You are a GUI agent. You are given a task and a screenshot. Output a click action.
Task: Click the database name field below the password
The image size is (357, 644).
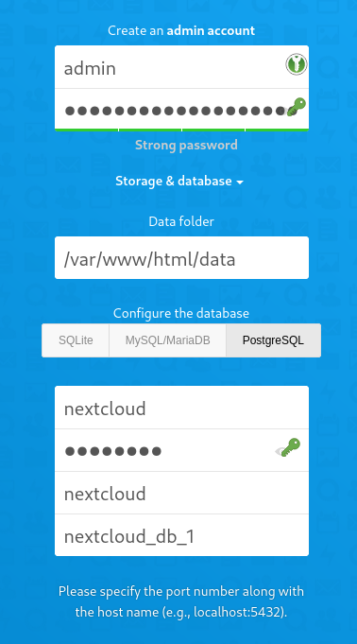pos(181,493)
